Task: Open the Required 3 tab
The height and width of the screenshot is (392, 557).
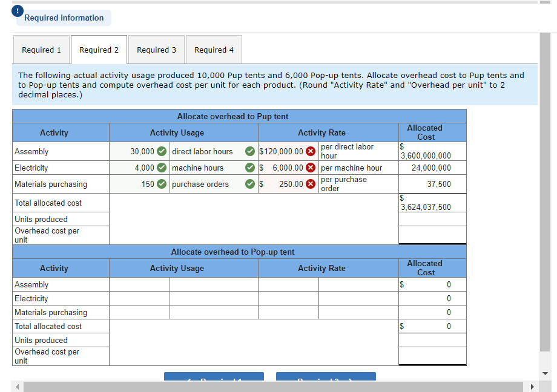Action: (x=157, y=50)
